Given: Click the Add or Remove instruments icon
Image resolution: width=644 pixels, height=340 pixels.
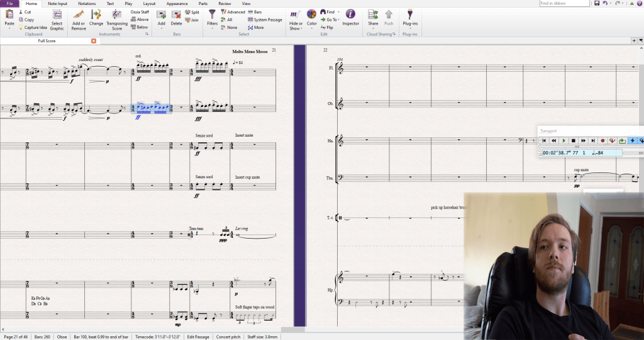Looking at the screenshot, I should point(79,15).
